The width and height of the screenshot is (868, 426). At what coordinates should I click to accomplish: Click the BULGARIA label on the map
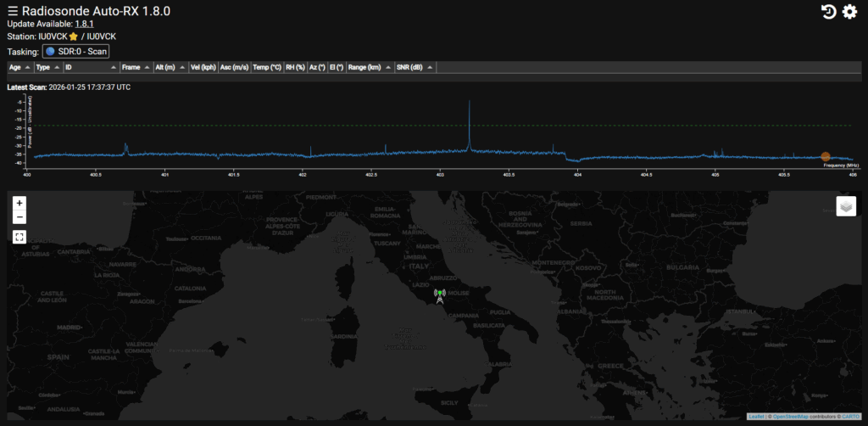(x=683, y=267)
